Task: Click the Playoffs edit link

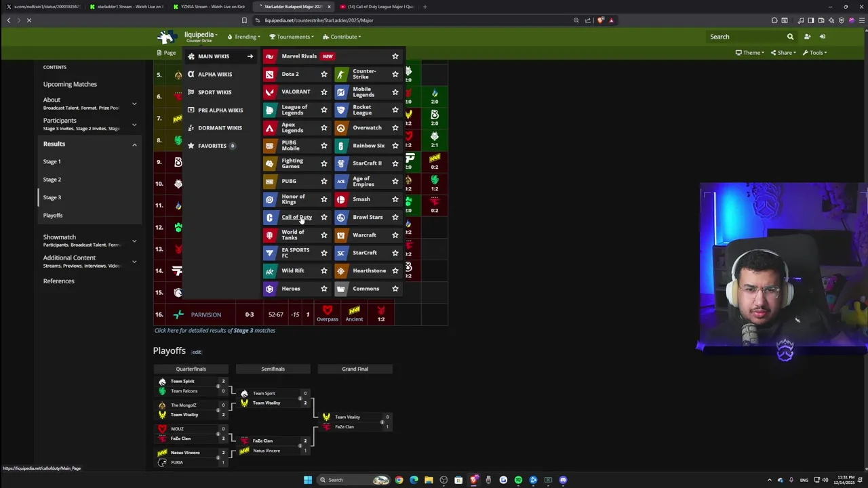Action: coord(196,352)
